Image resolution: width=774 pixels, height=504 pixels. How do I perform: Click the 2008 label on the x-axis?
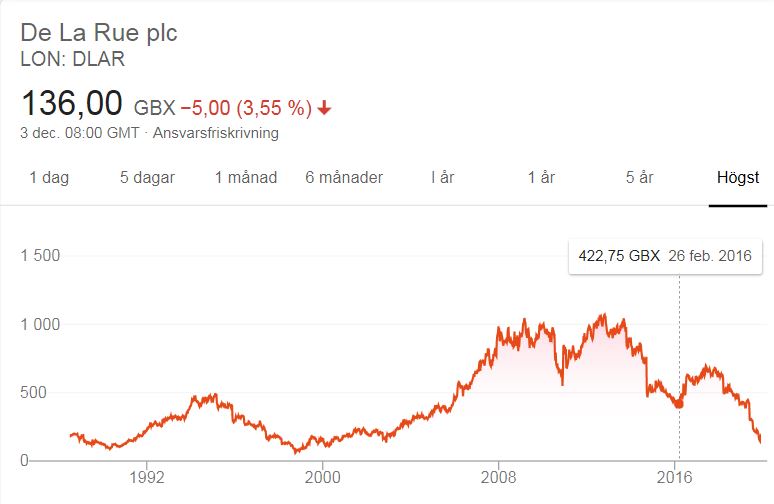click(499, 477)
